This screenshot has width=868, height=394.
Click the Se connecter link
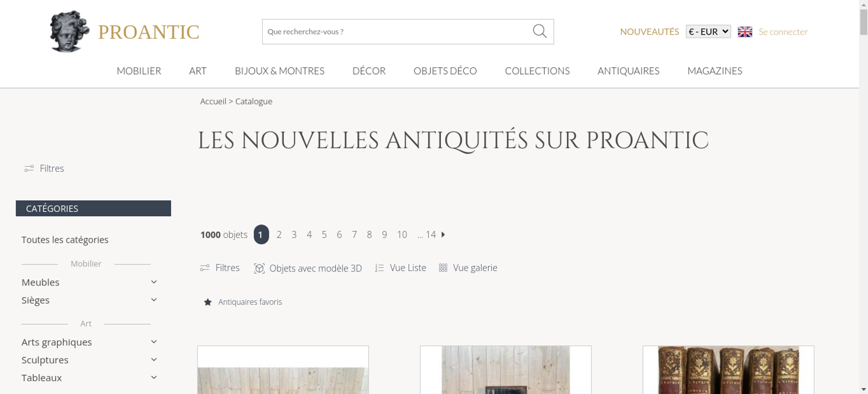783,32
